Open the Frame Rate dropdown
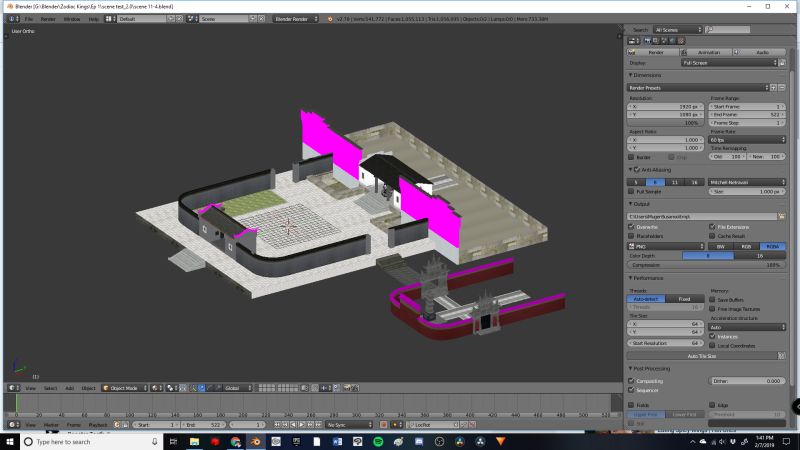Image resolution: width=800 pixels, height=450 pixels. click(x=747, y=139)
